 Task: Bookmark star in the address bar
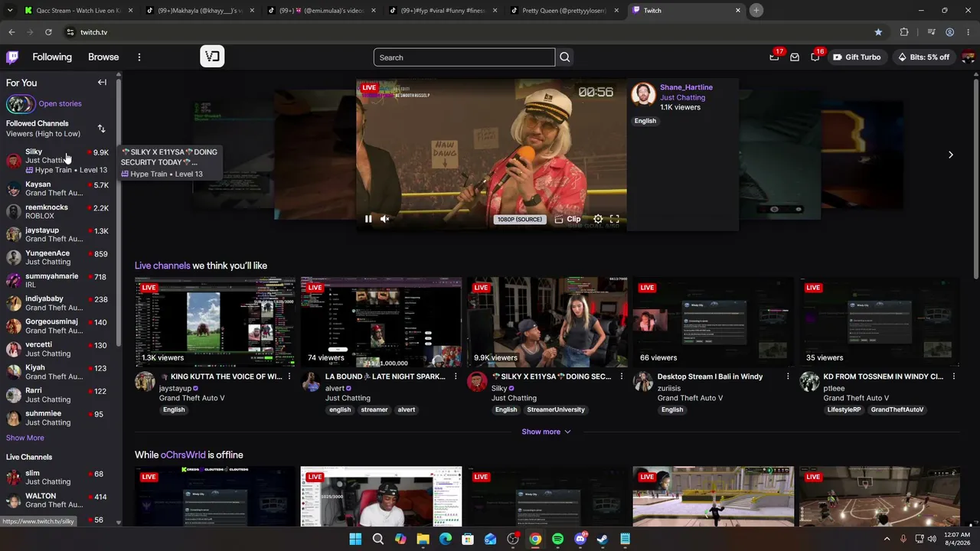[878, 32]
